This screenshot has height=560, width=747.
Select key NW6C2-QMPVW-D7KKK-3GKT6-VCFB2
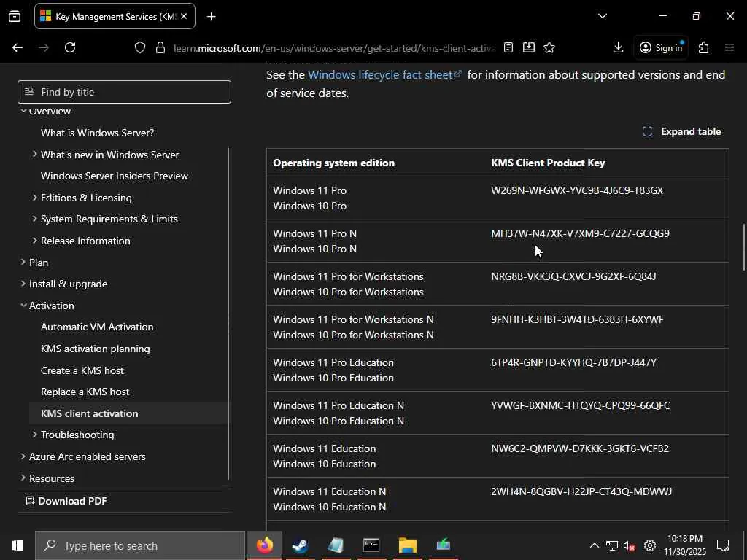(x=580, y=448)
